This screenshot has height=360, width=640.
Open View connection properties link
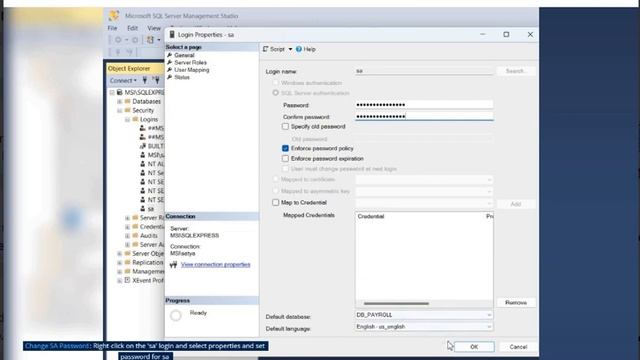[216, 264]
